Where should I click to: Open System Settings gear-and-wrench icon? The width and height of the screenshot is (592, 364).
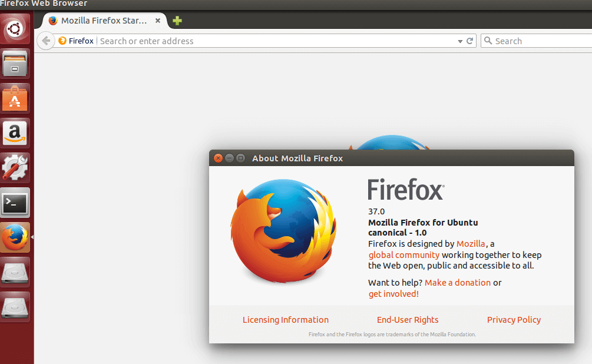click(15, 168)
